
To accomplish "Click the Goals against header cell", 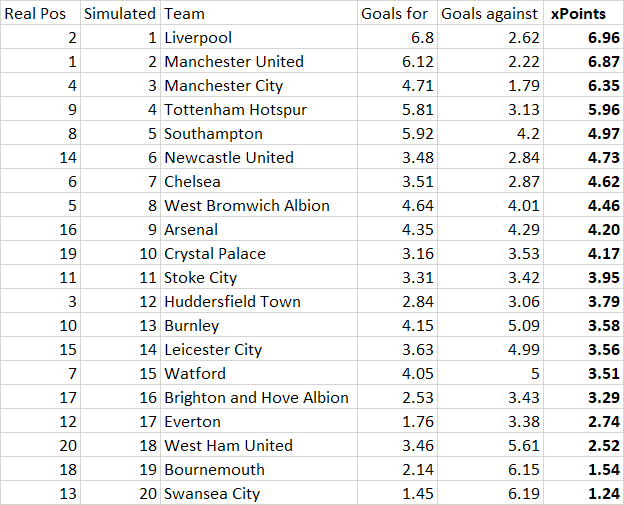I will (x=490, y=14).
